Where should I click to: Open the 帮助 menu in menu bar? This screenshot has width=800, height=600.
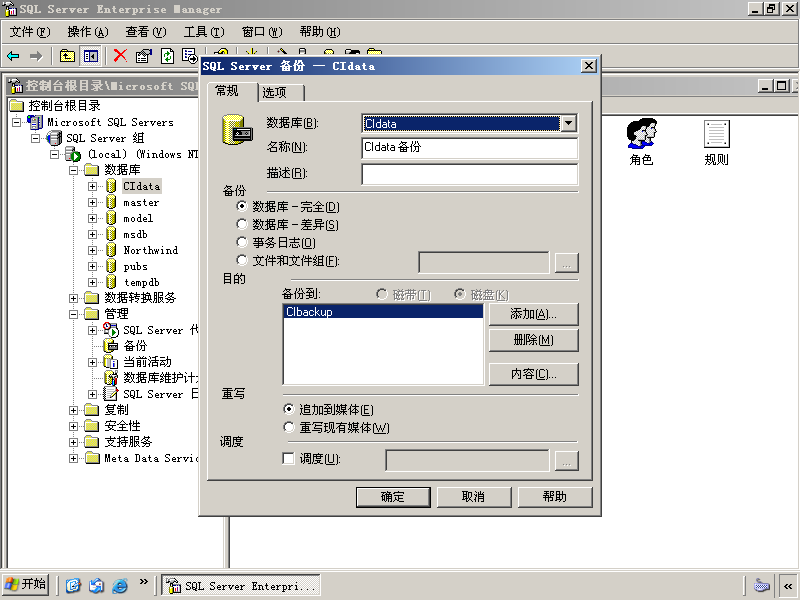coord(320,32)
